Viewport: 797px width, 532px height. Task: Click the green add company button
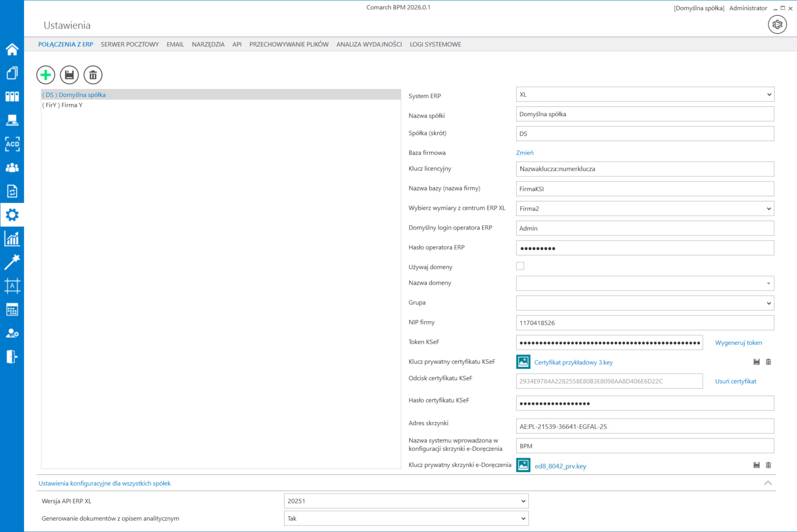pos(46,75)
